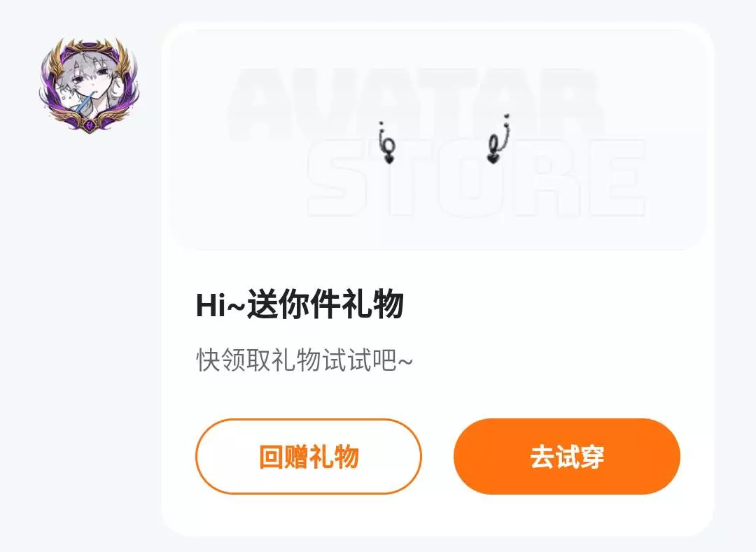Open the sender's anime avatar profile
The width and height of the screenshot is (756, 552).
pos(89,85)
